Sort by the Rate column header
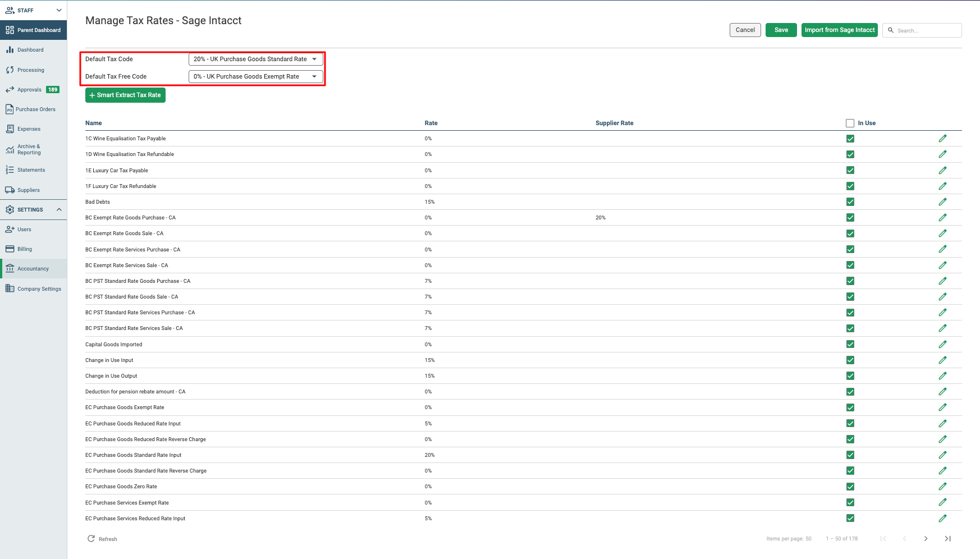The height and width of the screenshot is (559, 980). [431, 123]
